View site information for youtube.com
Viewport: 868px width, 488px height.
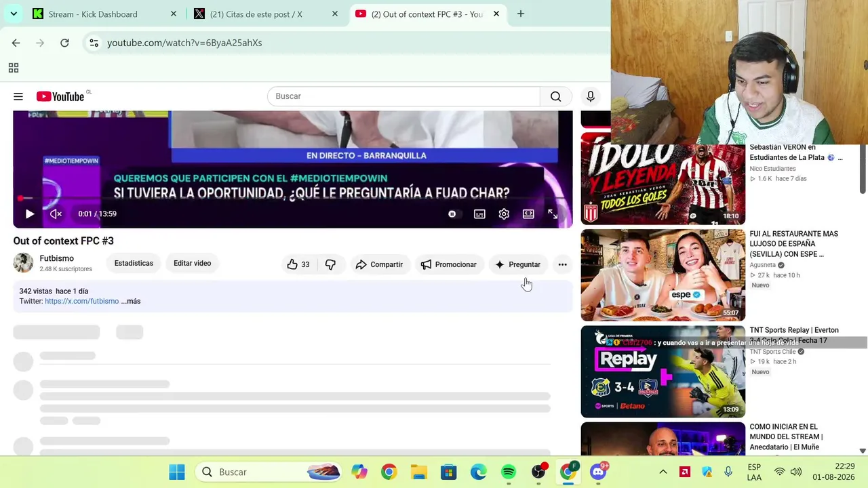(94, 43)
